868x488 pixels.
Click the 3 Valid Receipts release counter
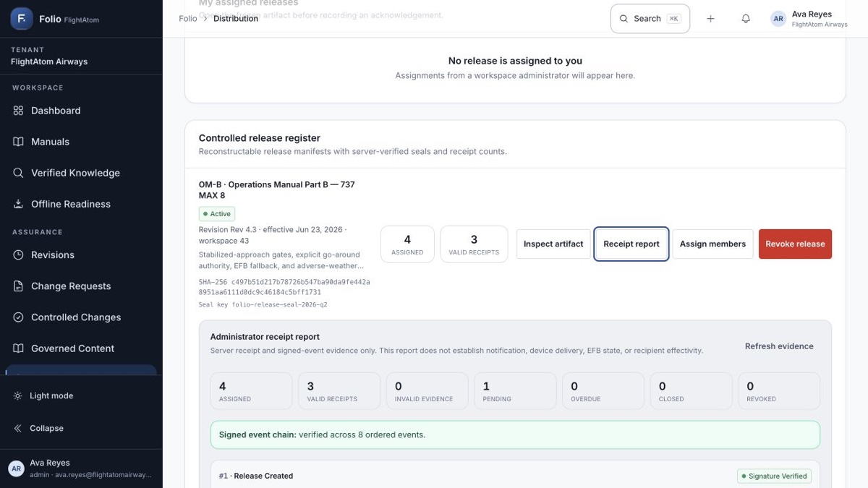[x=474, y=244]
